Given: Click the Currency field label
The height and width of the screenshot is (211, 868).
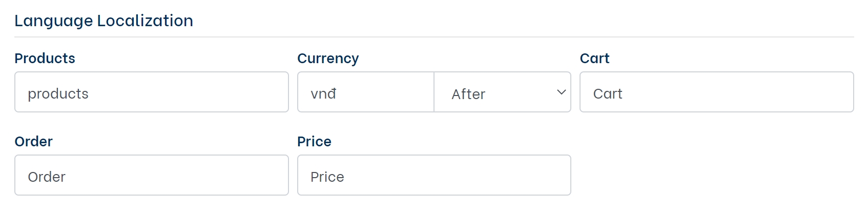Looking at the screenshot, I should pos(328,59).
